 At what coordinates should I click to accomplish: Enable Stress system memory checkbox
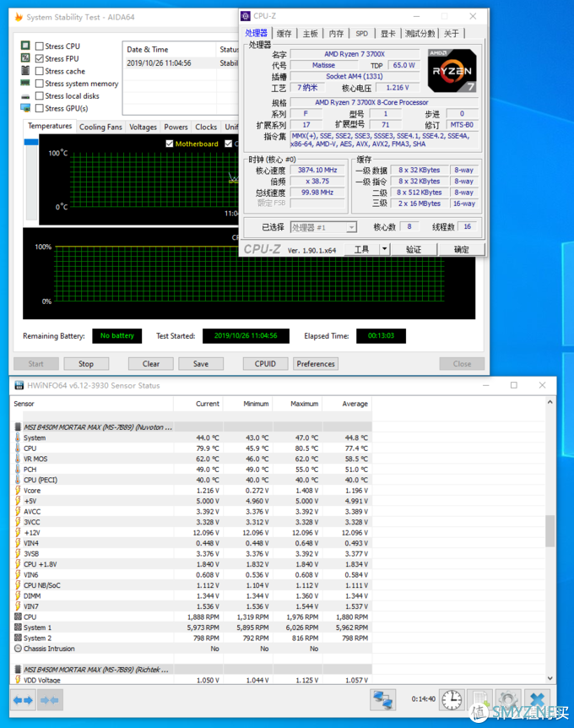pos(40,84)
